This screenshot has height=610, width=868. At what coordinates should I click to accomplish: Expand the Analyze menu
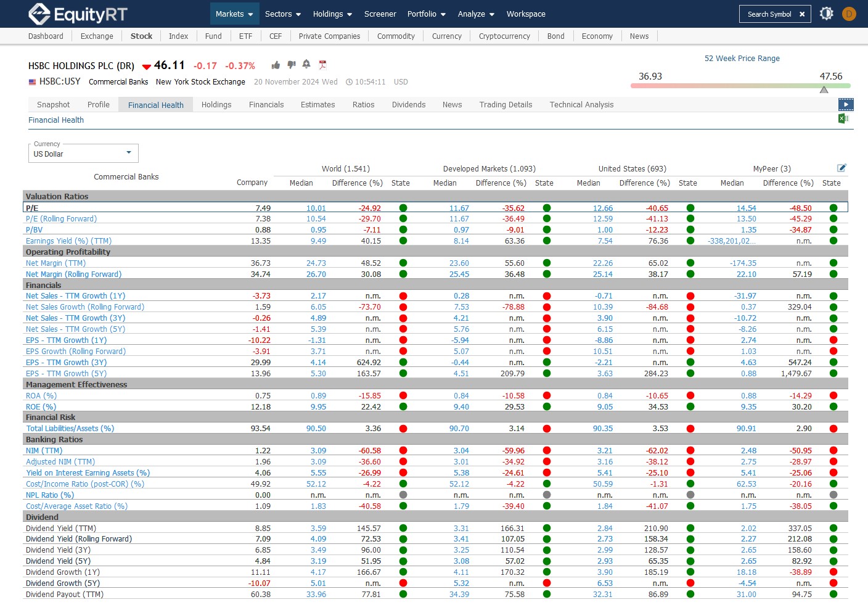pos(476,14)
